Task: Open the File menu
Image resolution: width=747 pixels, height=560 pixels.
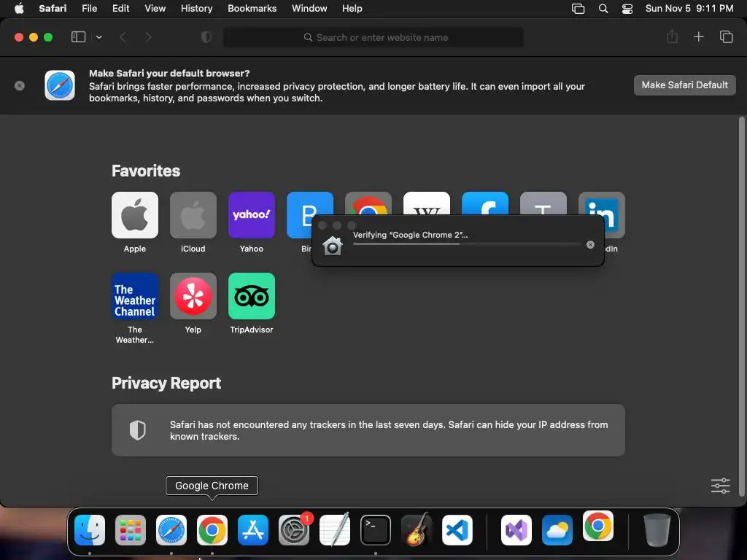Action: (x=89, y=9)
